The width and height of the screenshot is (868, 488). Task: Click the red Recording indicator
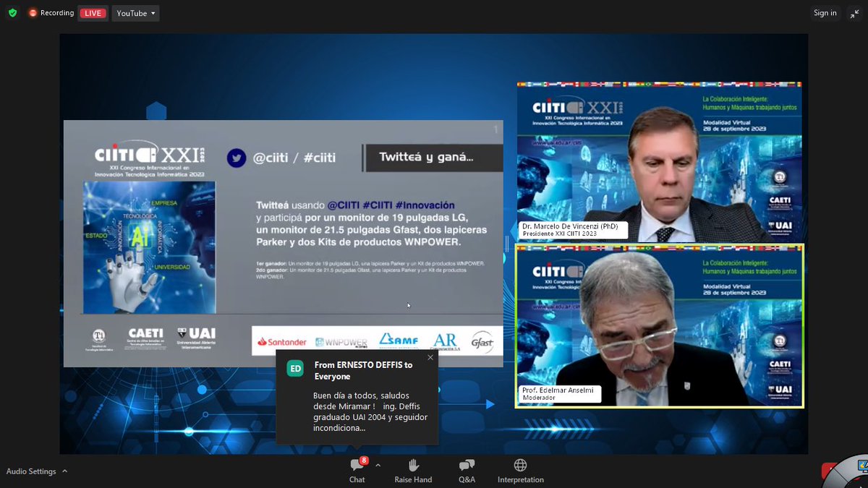point(51,13)
